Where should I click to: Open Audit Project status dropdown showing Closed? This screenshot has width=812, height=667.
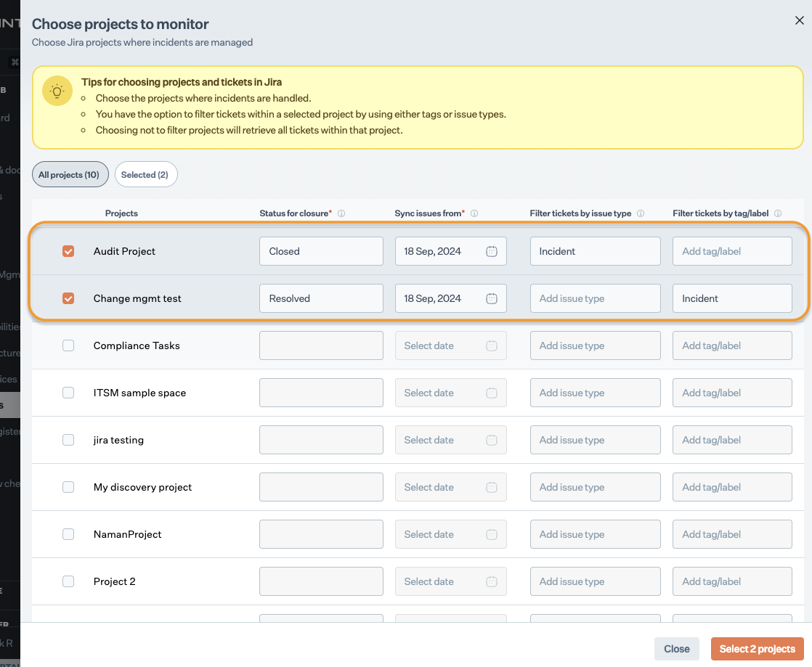321,251
